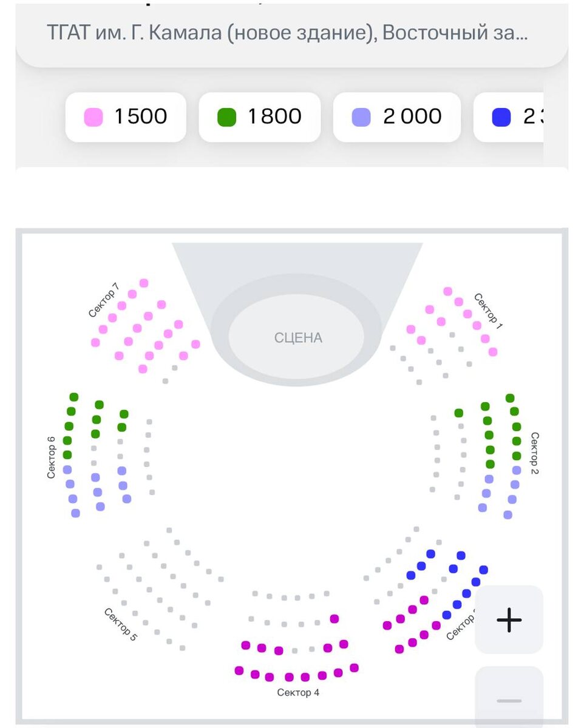Pick topmost green seat in Сектор 2 outer row
Viewport: 584px width, 728px height.
click(x=510, y=398)
